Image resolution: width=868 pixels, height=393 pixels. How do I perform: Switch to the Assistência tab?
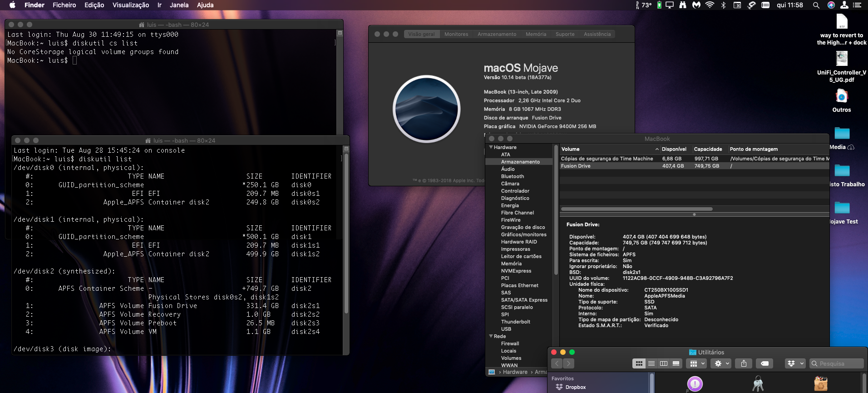coord(597,34)
